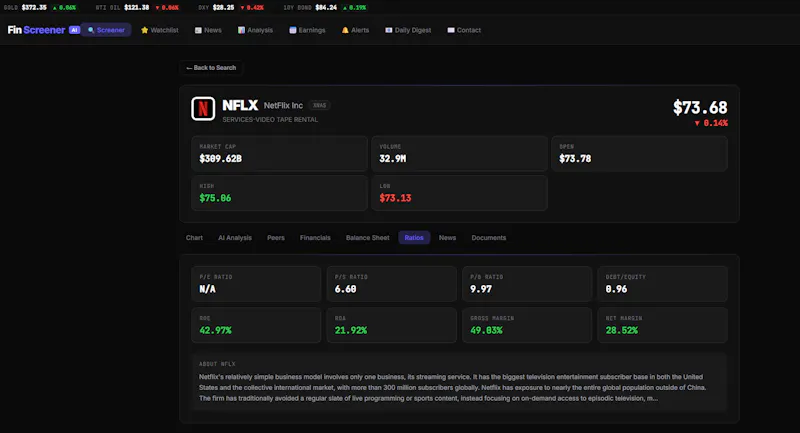Click the ROA value 21.92%

tap(351, 330)
